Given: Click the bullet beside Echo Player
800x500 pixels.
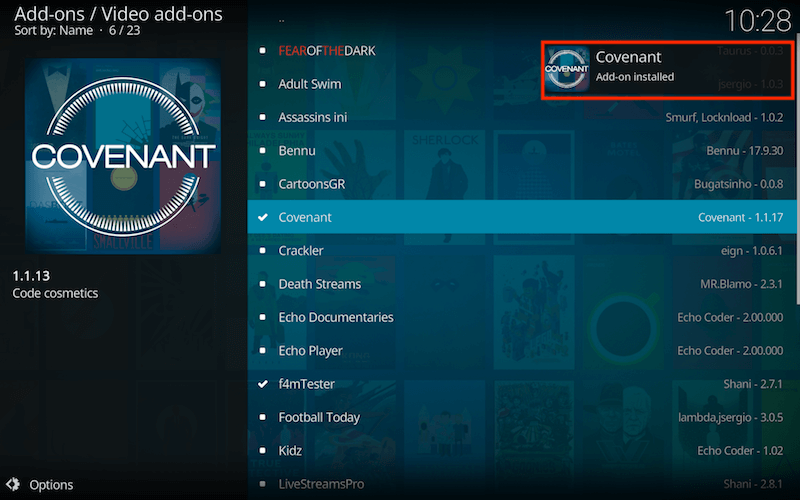Looking at the screenshot, I should tap(263, 351).
